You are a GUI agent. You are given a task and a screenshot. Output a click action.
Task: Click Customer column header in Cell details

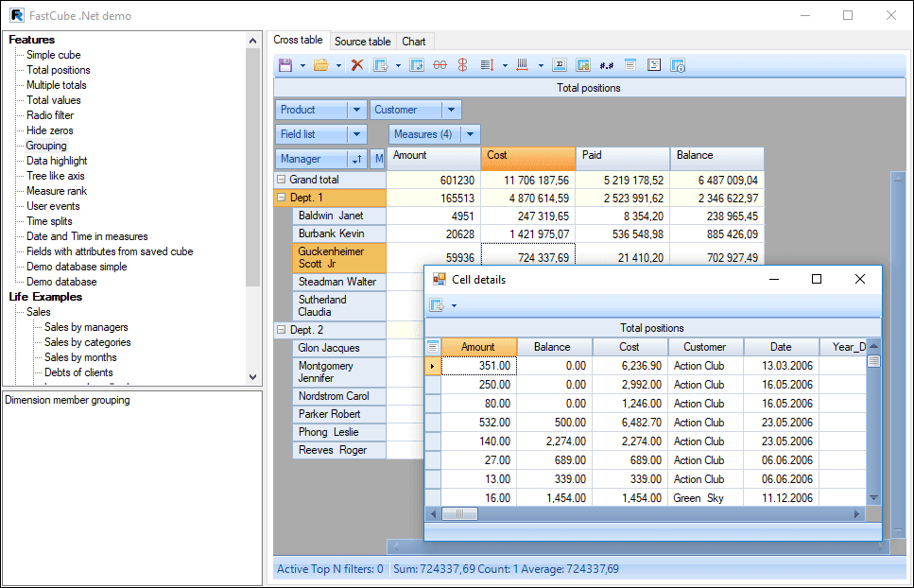(x=705, y=347)
